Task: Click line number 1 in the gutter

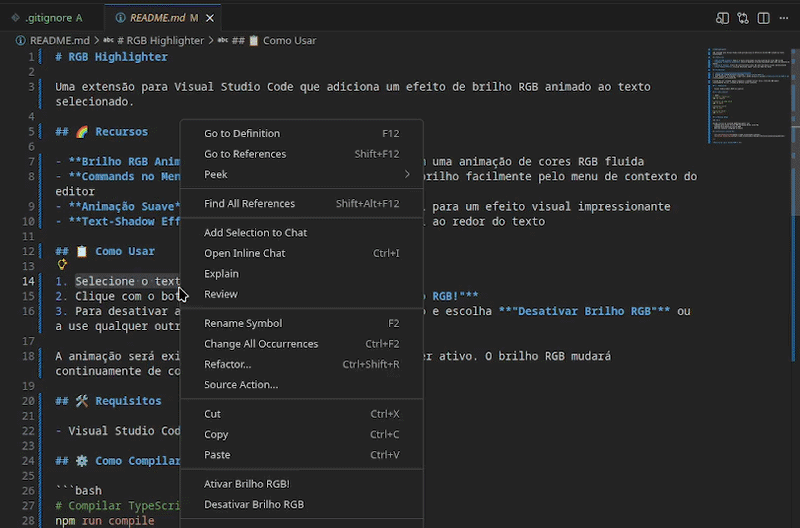Action: tap(32, 57)
